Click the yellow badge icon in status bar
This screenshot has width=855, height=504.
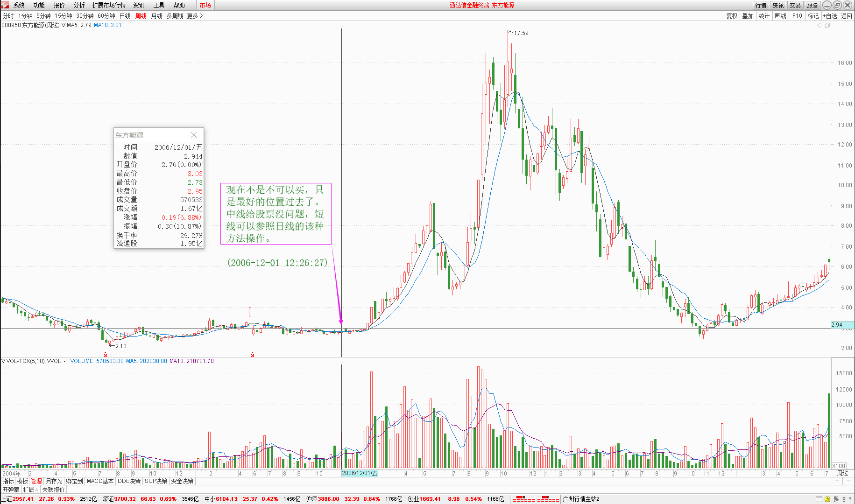827,499
